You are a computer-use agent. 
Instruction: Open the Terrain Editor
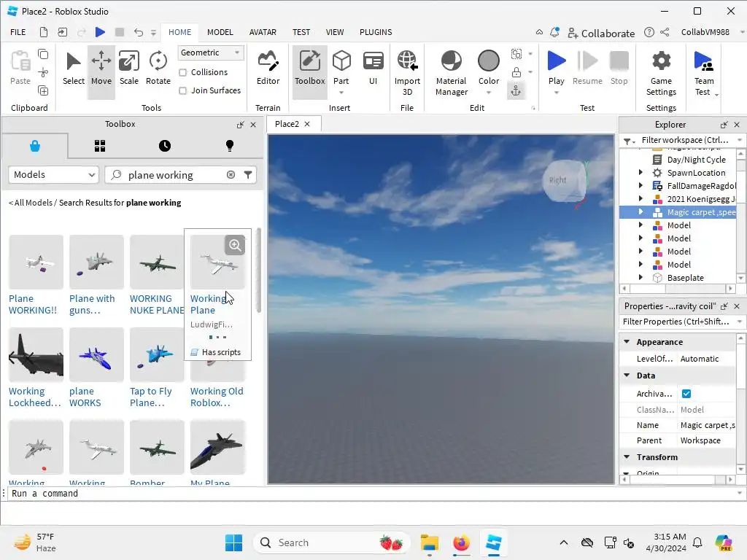268,69
